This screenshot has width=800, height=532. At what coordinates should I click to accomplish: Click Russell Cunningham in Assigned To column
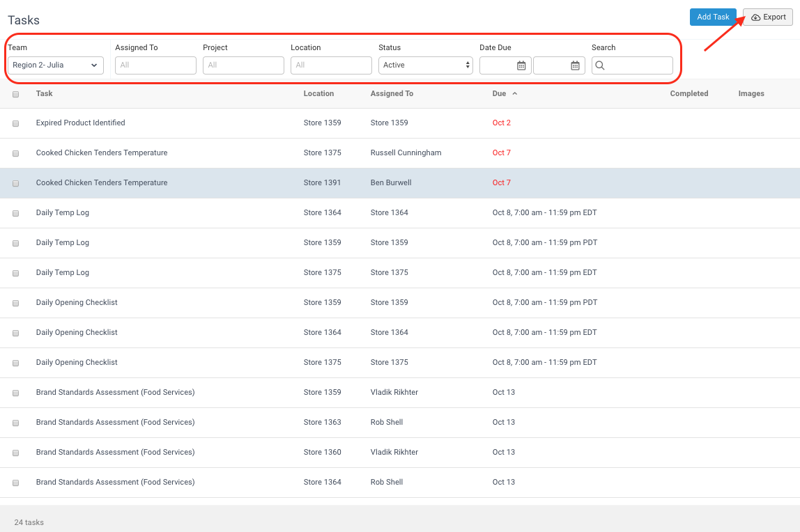(x=406, y=153)
